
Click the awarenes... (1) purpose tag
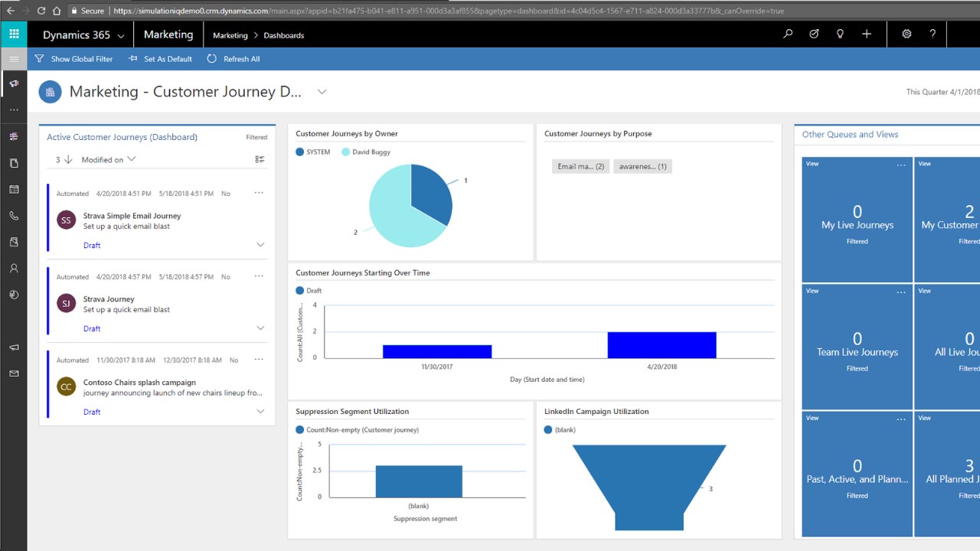tap(642, 166)
